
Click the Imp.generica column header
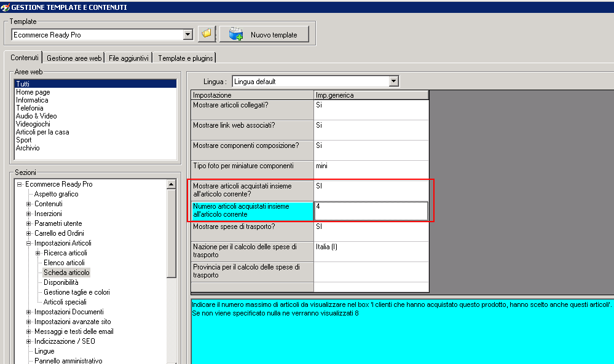[371, 95]
